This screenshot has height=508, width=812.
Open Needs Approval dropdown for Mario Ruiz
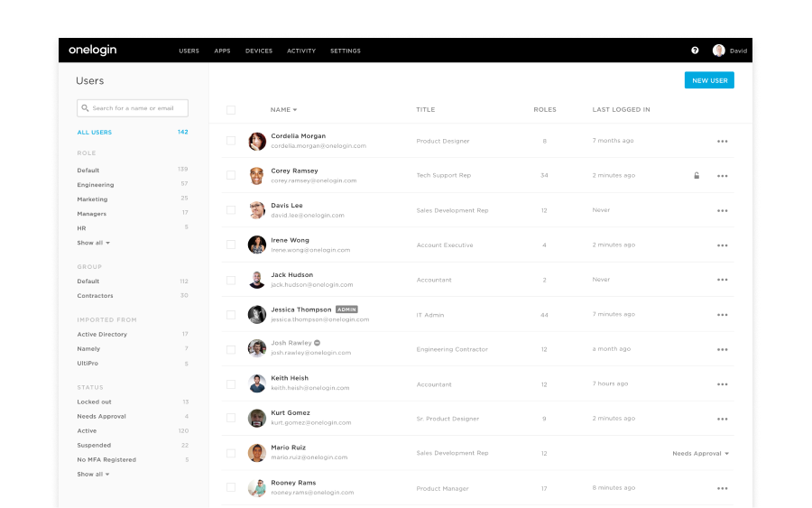701,454
